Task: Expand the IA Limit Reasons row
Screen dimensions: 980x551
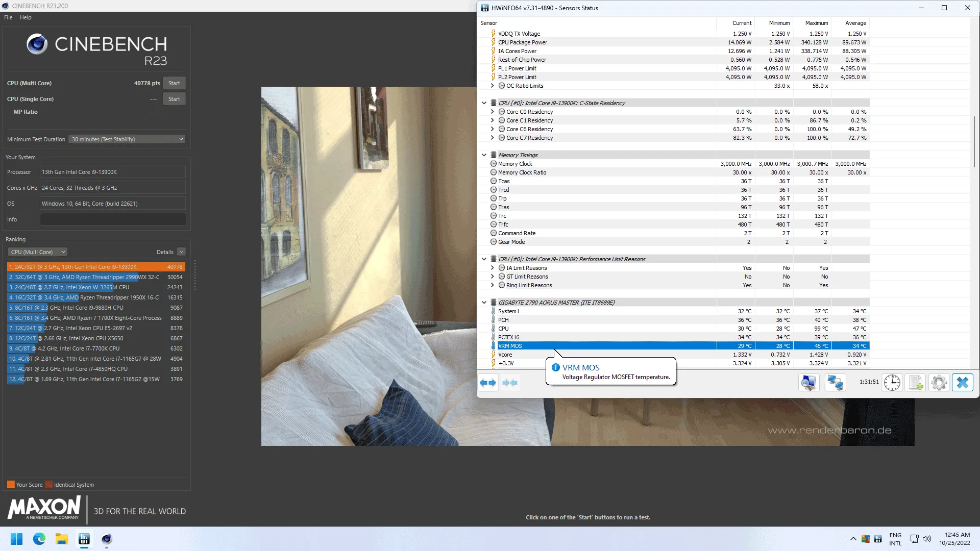Action: (x=493, y=268)
